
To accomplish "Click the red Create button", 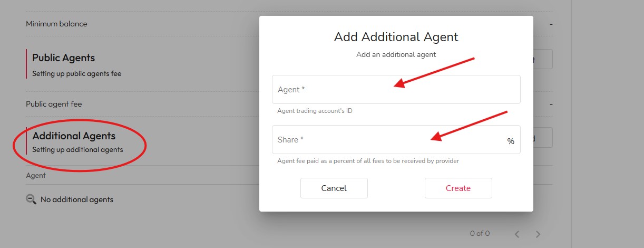I will pos(458,188).
